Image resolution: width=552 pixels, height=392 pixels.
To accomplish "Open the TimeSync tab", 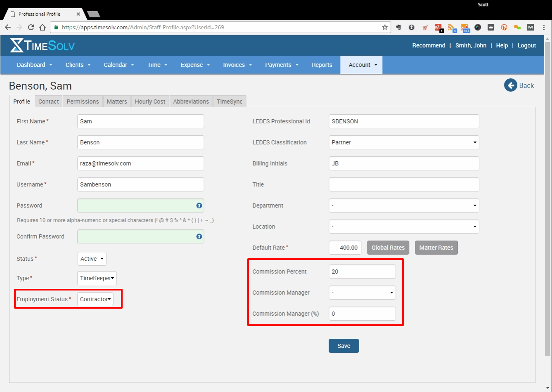I will [230, 102].
